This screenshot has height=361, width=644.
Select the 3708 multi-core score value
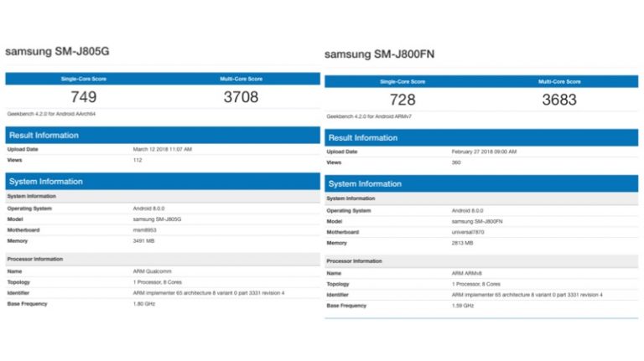click(x=241, y=97)
